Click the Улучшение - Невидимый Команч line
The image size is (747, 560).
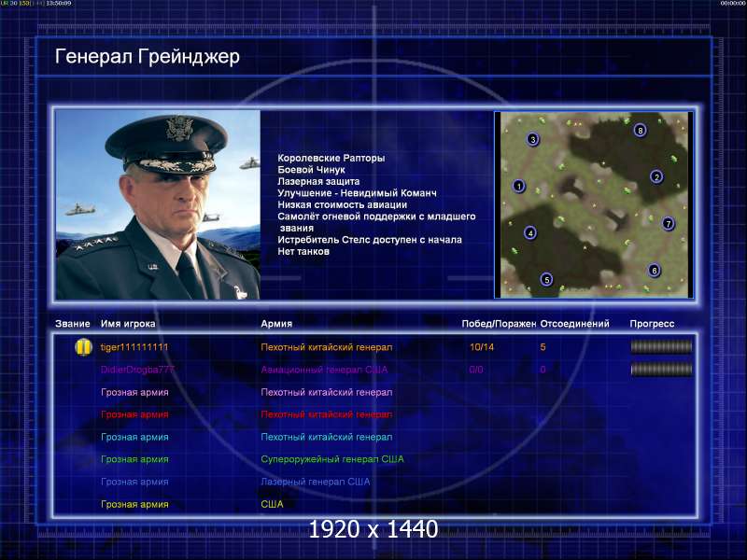357,193
